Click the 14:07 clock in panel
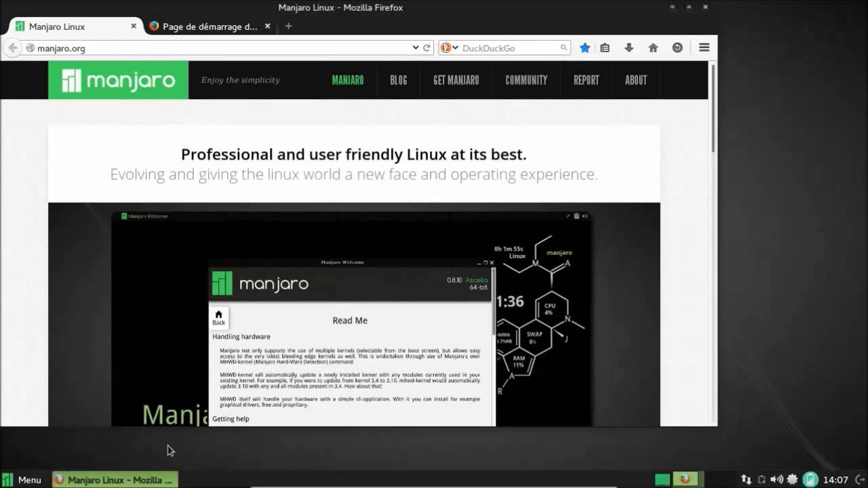 point(835,480)
